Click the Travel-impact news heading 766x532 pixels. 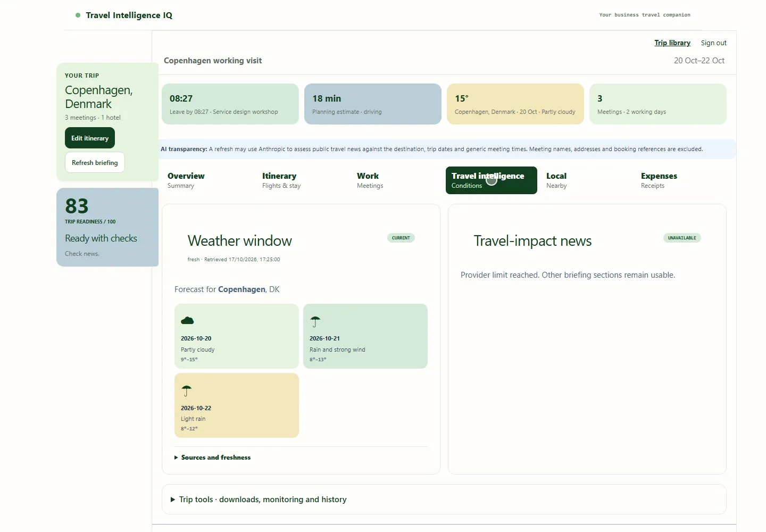532,241
